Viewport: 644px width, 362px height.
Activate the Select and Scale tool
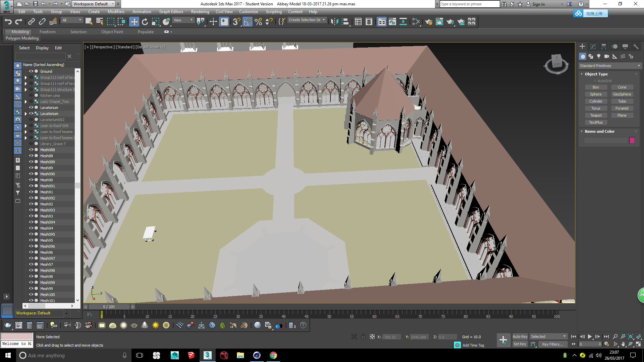[156, 22]
